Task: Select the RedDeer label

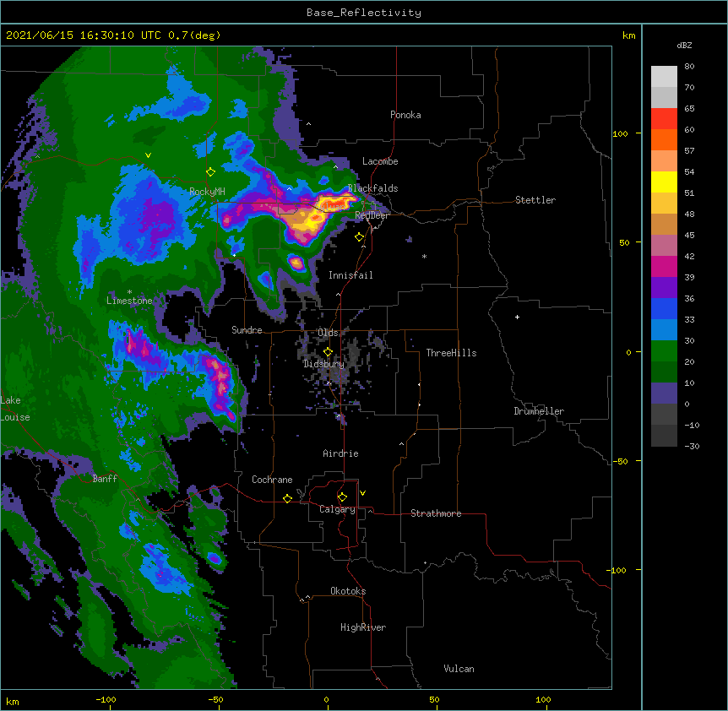Action: [372, 215]
